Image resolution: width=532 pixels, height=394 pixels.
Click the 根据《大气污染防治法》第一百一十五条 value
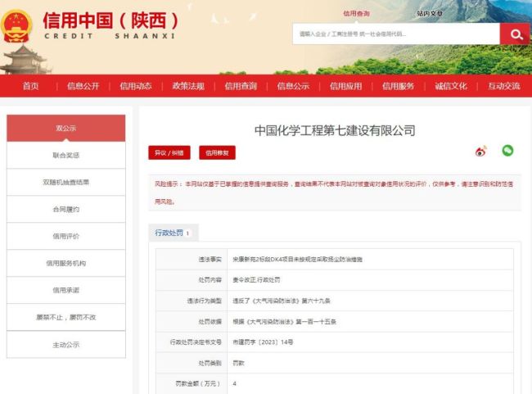284,321
